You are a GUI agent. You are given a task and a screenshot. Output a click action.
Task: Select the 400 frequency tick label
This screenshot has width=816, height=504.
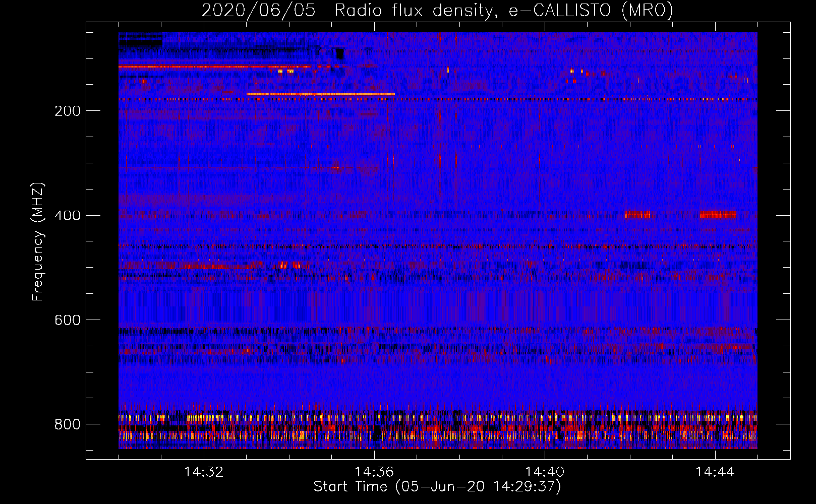68,216
